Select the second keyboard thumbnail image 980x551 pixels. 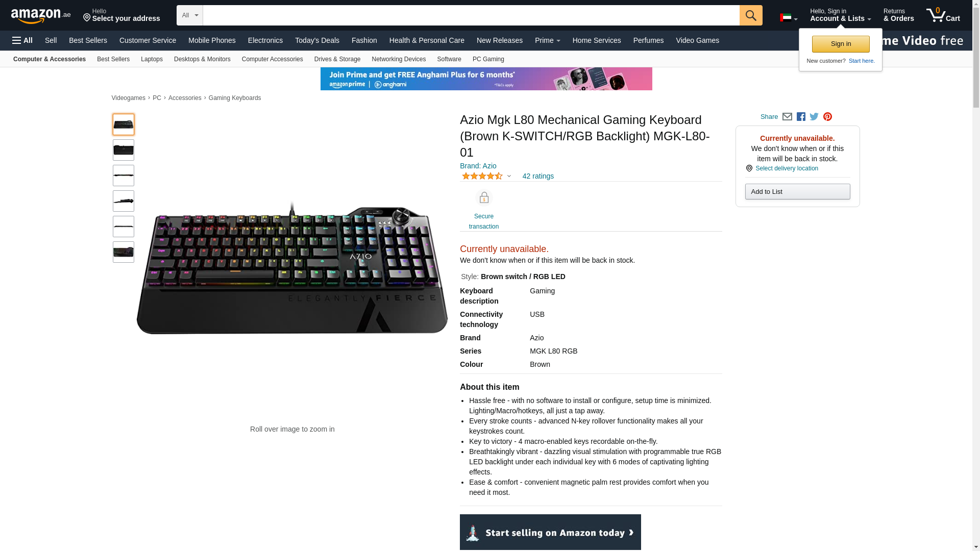tap(124, 150)
